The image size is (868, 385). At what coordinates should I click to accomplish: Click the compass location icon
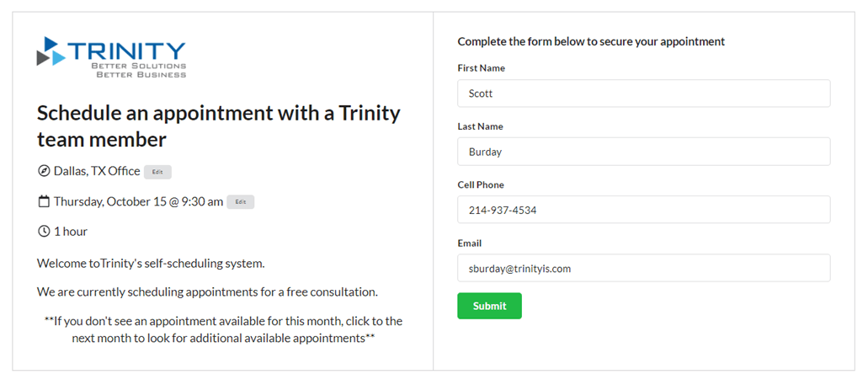44,171
